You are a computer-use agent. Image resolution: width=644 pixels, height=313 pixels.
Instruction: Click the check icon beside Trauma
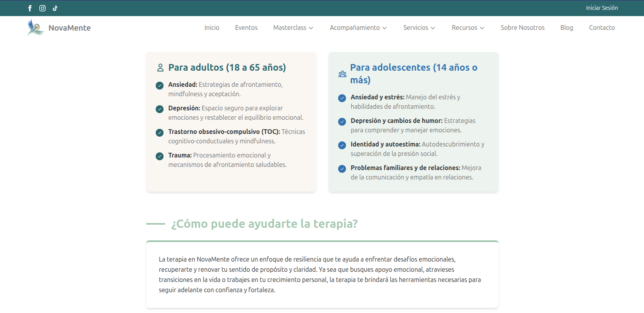160,156
